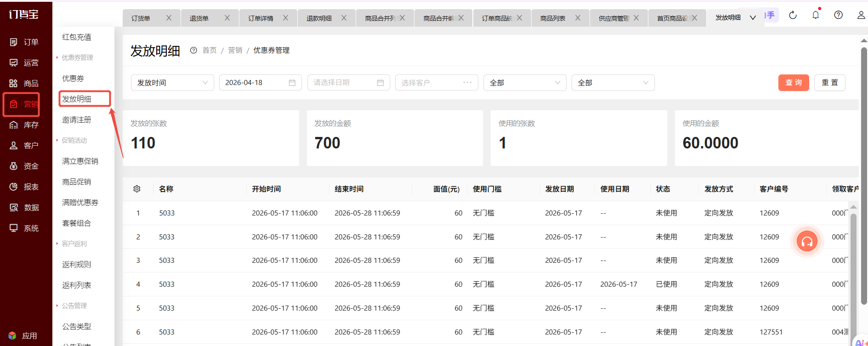This screenshot has height=346, width=868.
Task: Open the 订单 sidebar module
Action: (24, 42)
